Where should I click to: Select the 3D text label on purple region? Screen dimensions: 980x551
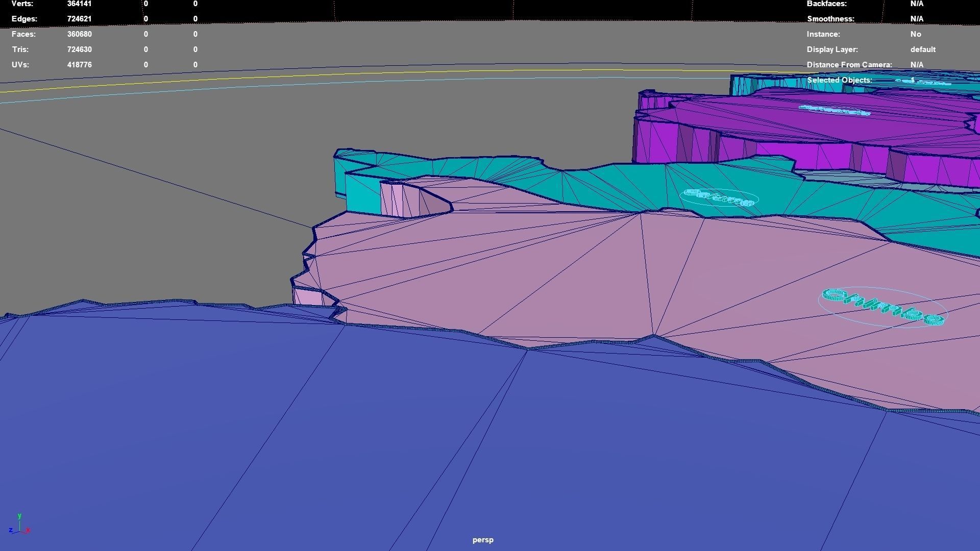(x=834, y=110)
